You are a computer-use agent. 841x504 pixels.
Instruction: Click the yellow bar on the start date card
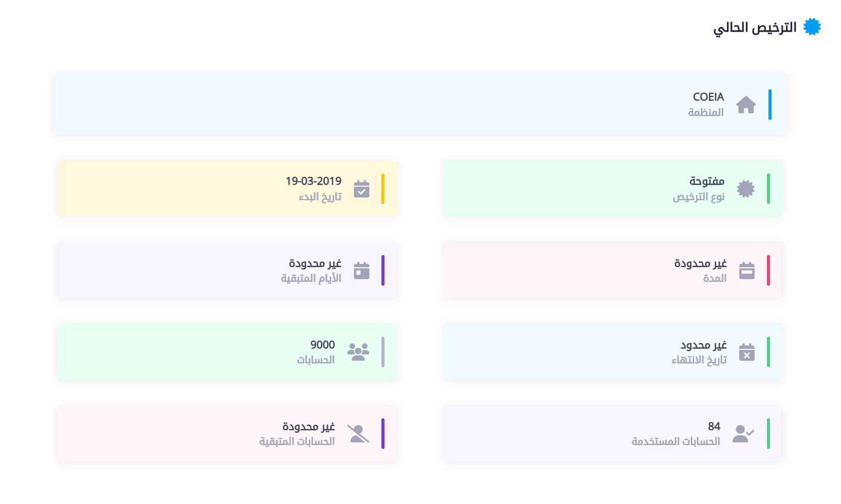383,189
